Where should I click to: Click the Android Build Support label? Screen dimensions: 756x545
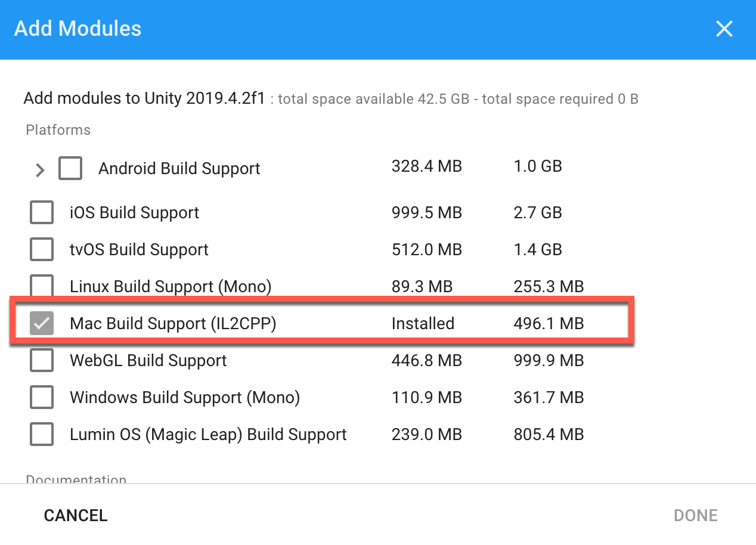coord(179,169)
